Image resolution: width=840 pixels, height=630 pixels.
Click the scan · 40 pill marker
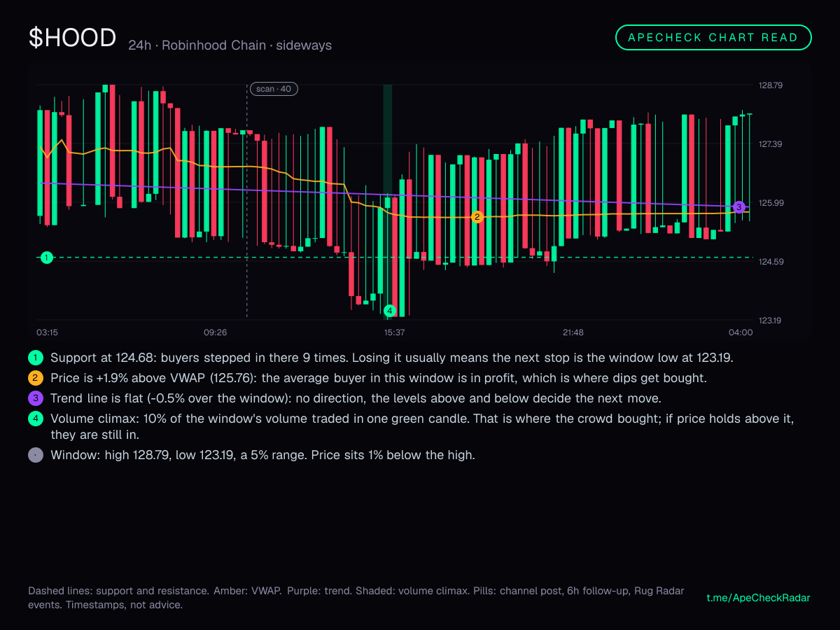coord(274,89)
